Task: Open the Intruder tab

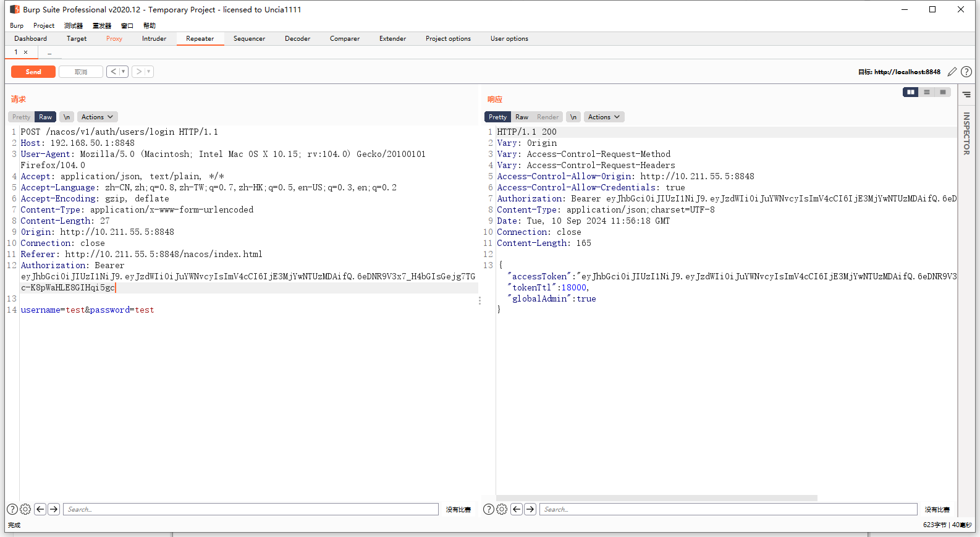Action: point(154,38)
